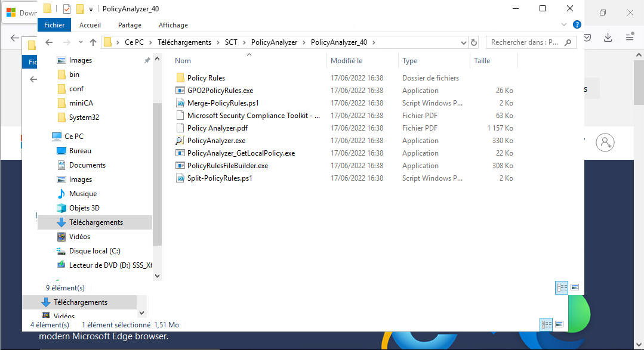Viewport: 644px width, 350px height.
Task: Open the quick access toolbar customize dropdown
Action: (91, 9)
